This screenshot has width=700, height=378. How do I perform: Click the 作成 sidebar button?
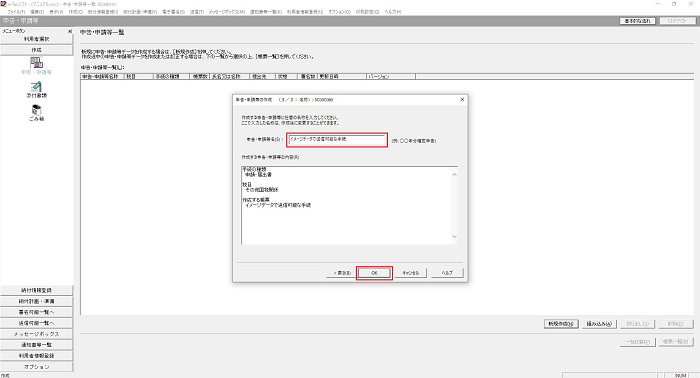pos(36,50)
